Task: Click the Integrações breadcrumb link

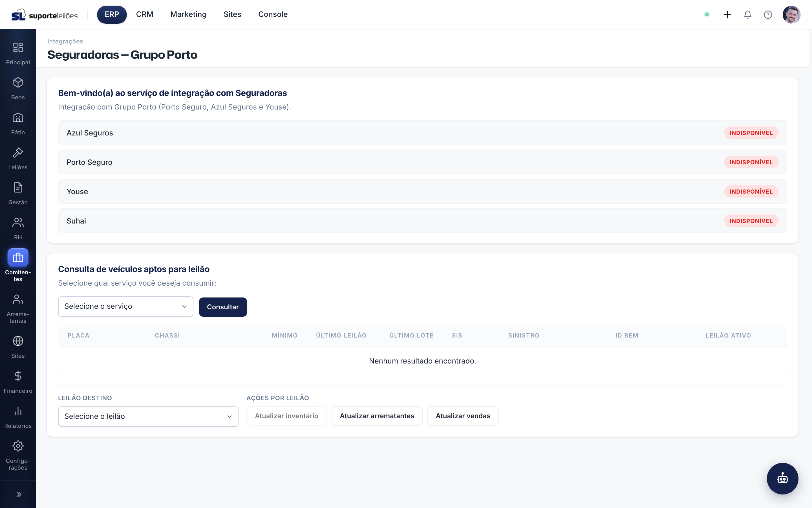Action: click(65, 41)
